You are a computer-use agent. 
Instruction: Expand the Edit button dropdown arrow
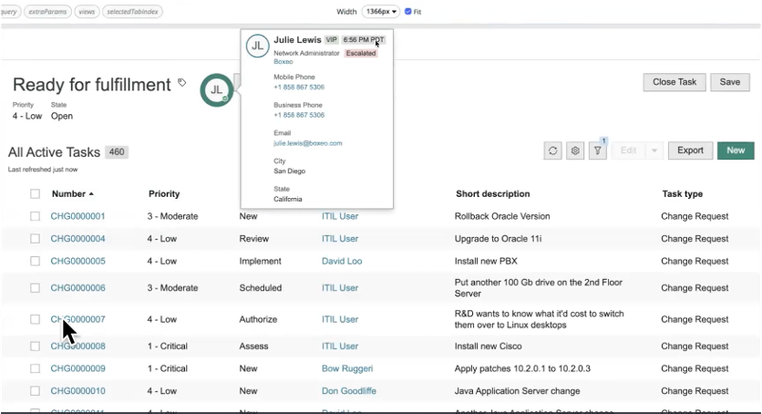coord(655,151)
